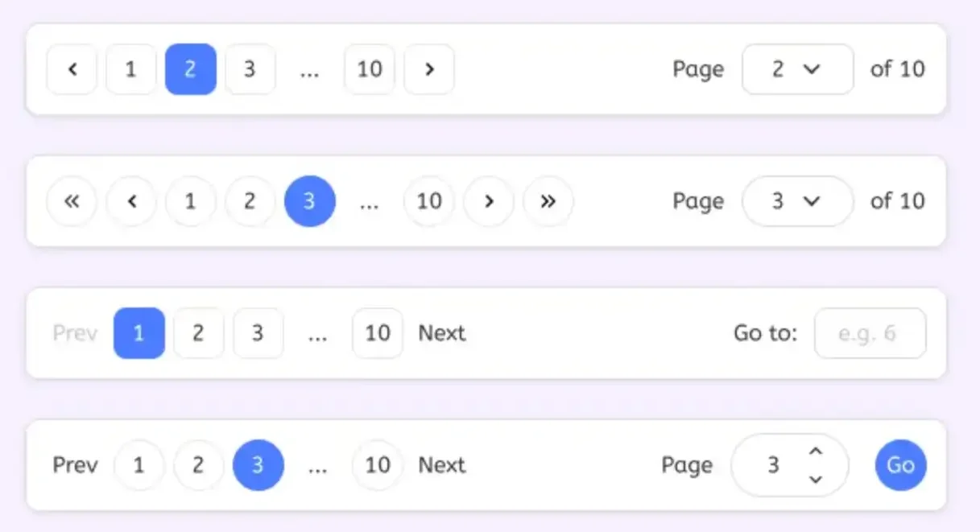Focus the Go to page input field
This screenshot has height=532, width=980.
click(870, 333)
